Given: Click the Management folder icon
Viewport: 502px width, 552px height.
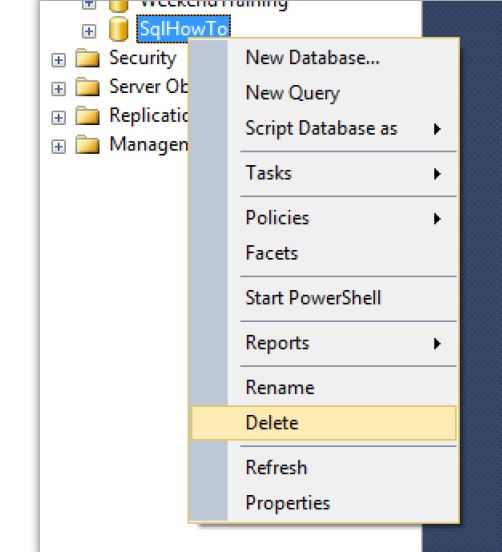Looking at the screenshot, I should (x=87, y=145).
